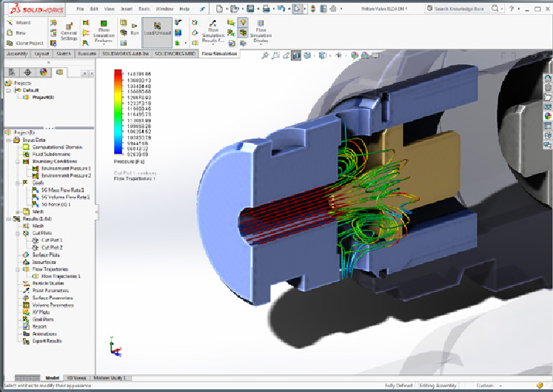Click the New document icon

219,8
